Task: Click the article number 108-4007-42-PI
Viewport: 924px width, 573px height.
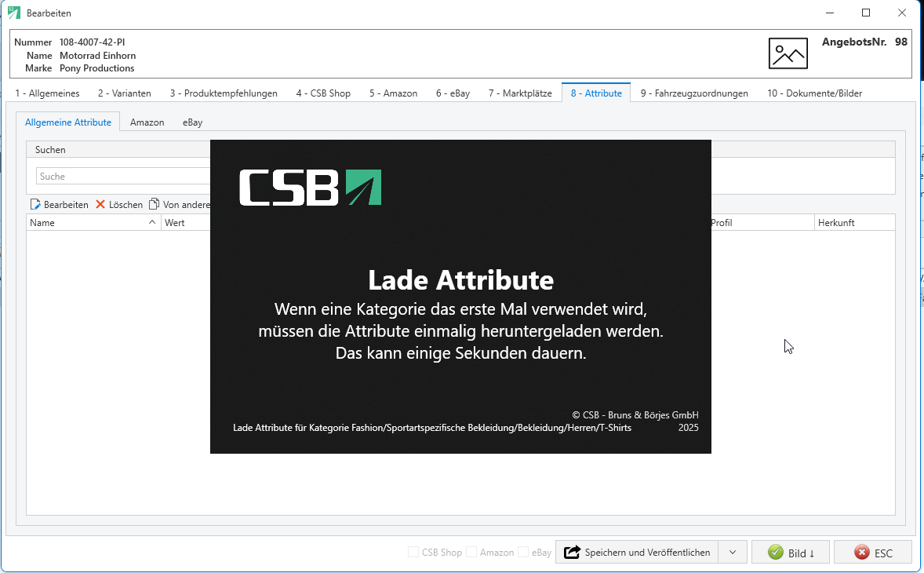Action: pos(92,42)
